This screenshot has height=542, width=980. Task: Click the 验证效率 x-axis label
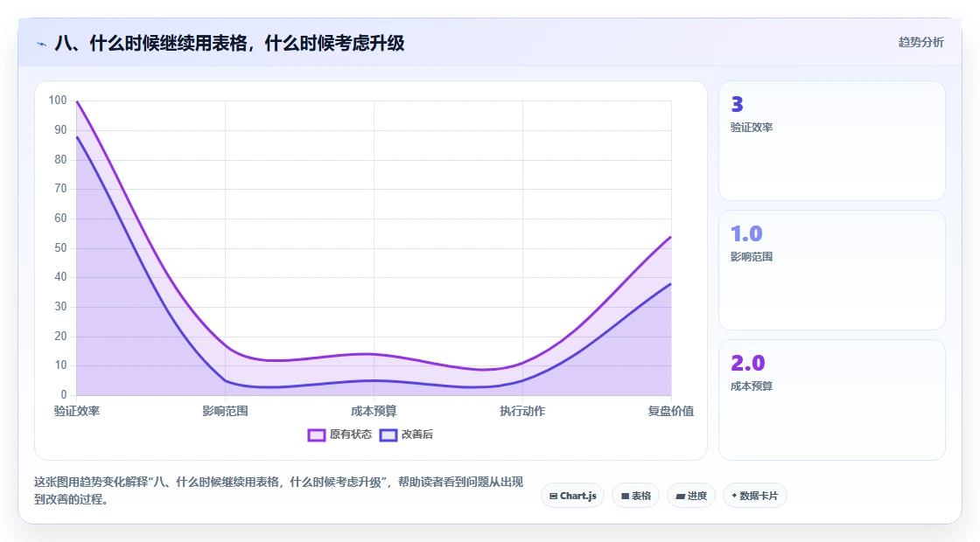click(77, 411)
